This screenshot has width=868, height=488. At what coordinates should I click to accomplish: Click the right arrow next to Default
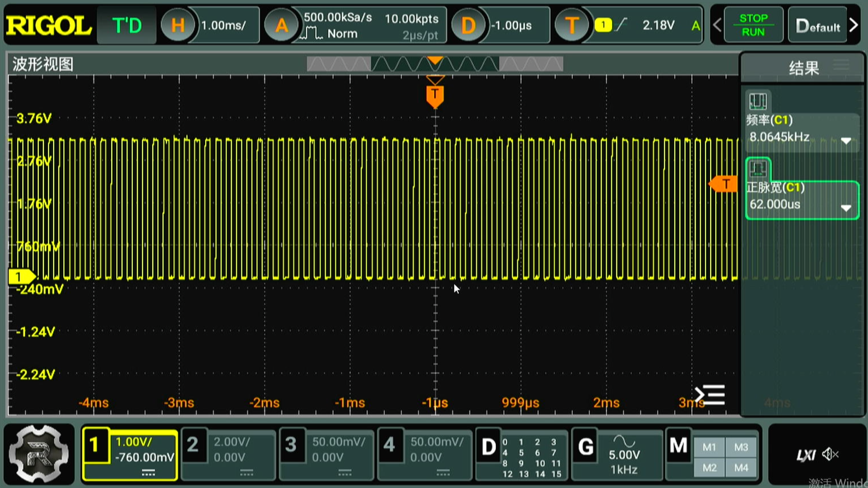854,25
